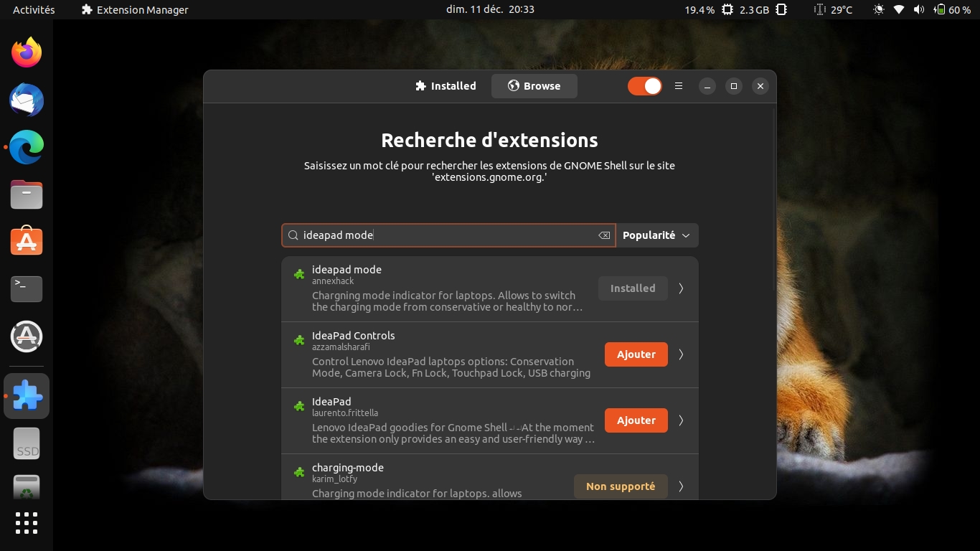
Task: Launch Firefox from the dock
Action: point(27,52)
